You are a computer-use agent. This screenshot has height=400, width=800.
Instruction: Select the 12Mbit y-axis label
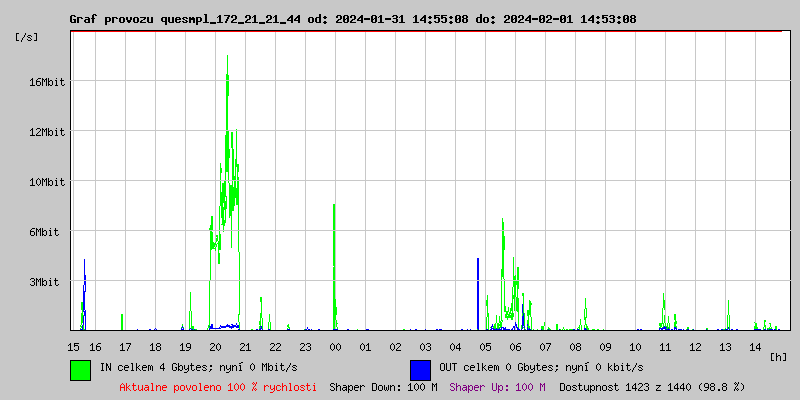[47, 132]
